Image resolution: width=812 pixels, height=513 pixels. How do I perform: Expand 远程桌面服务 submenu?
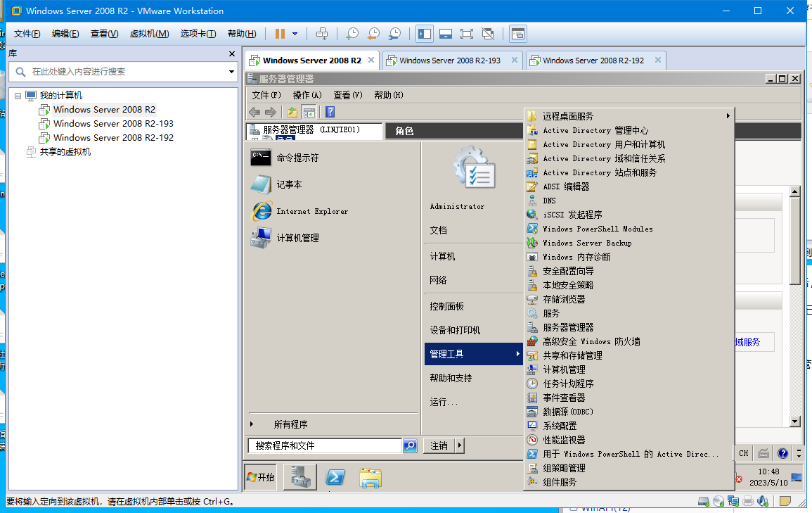tap(630, 116)
